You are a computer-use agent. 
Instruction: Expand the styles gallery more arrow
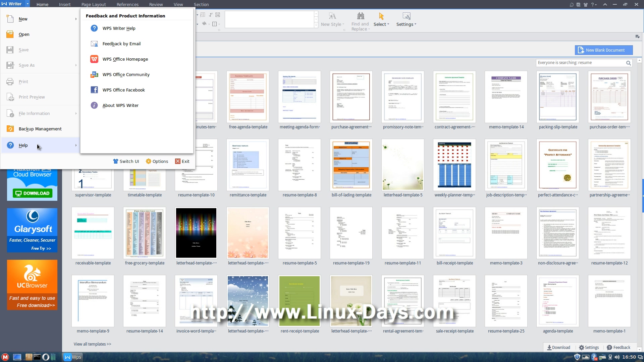coord(316,25)
